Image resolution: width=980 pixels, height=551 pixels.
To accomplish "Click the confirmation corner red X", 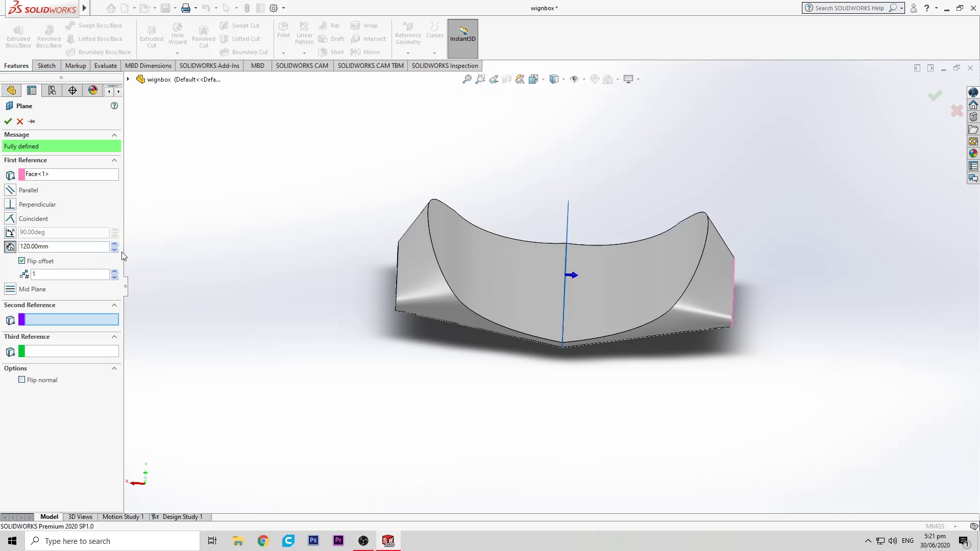I will coord(957,110).
